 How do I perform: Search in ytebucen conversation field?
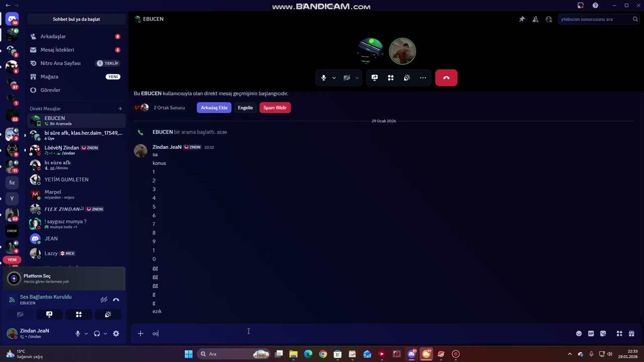pos(599,19)
